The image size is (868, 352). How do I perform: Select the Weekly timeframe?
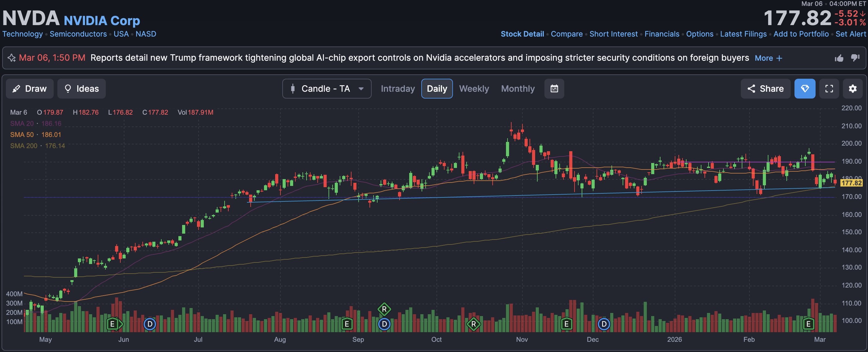point(474,89)
